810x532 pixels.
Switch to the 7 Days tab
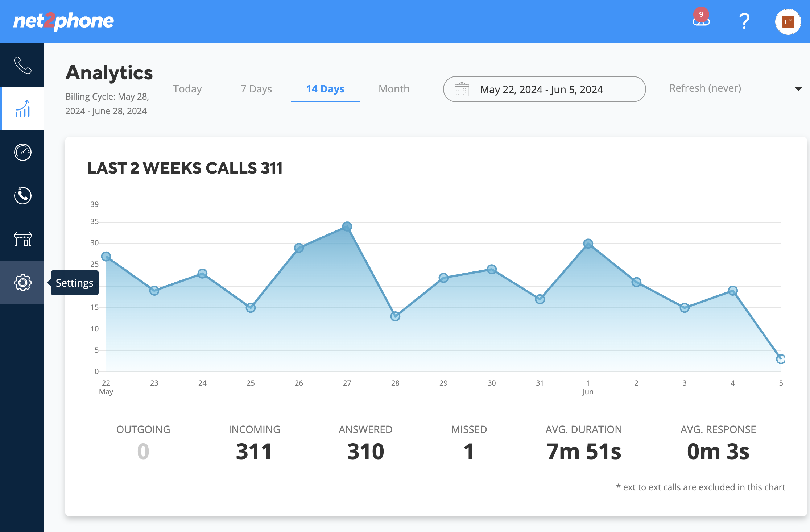256,89
